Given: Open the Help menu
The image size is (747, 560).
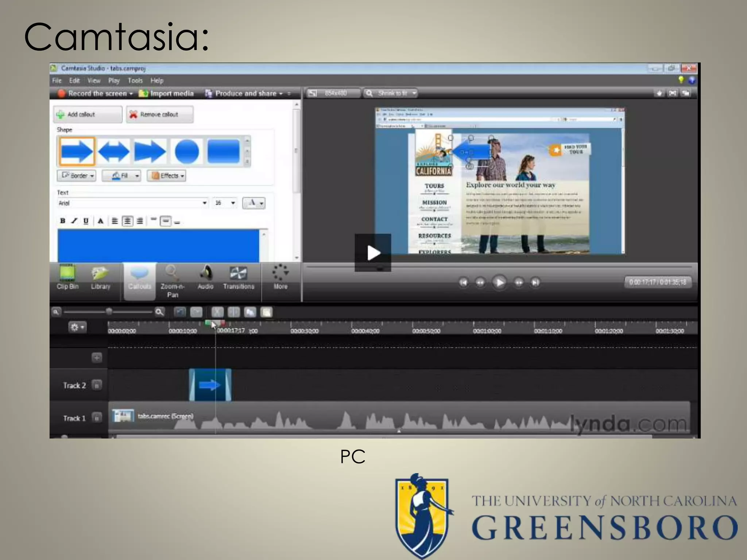Looking at the screenshot, I should (x=157, y=81).
